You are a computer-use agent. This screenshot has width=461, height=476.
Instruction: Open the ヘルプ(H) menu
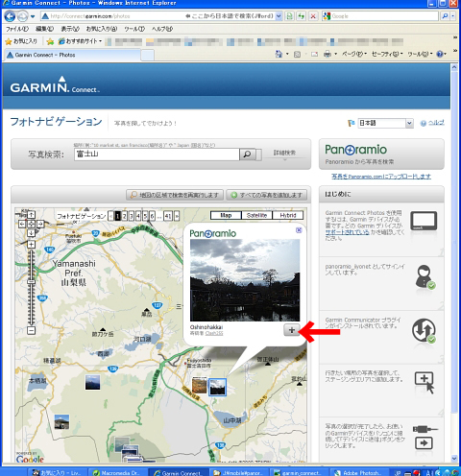(162, 29)
